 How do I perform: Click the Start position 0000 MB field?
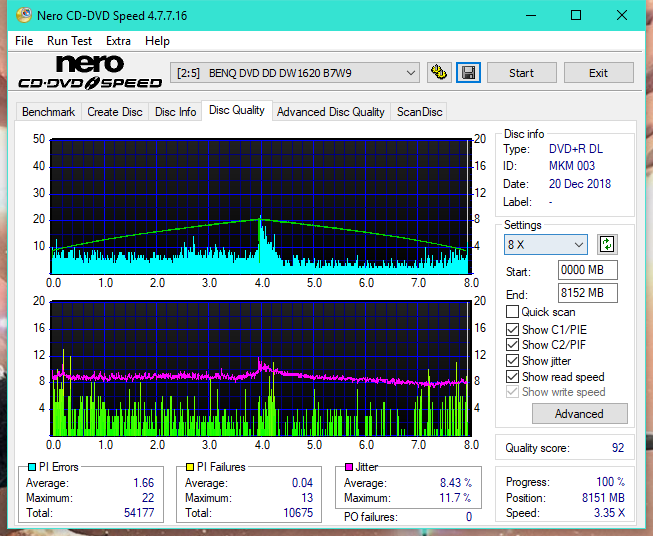[x=587, y=270]
